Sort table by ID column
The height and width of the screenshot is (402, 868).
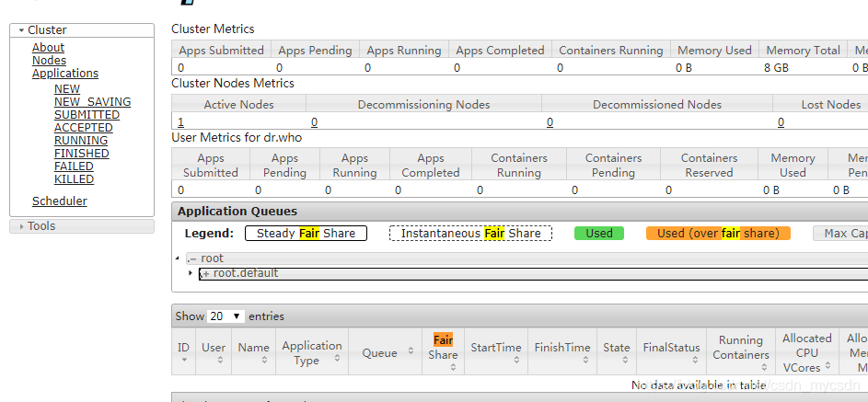(x=183, y=351)
